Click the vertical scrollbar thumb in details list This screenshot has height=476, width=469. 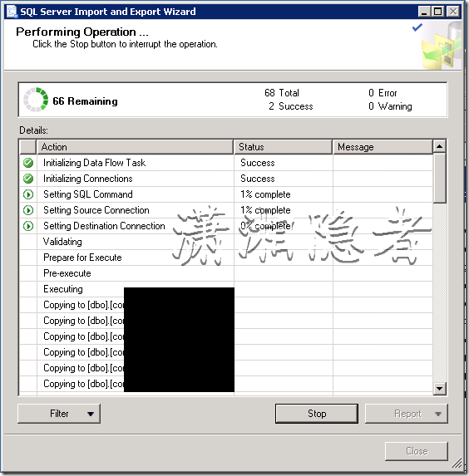tap(440, 178)
